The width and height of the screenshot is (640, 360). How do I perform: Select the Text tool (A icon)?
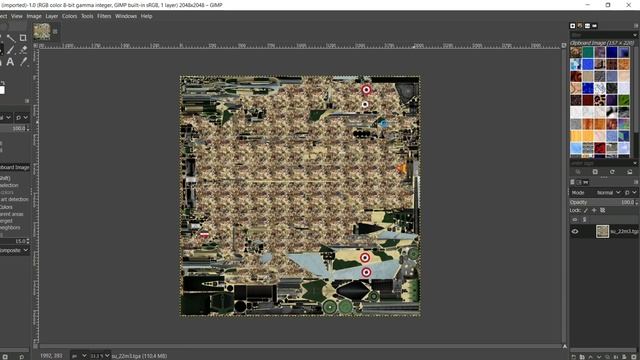point(10,62)
